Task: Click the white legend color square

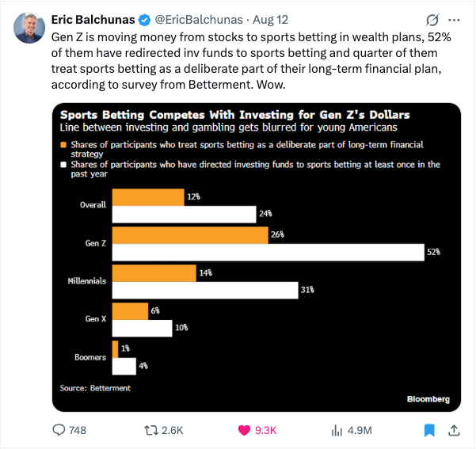Action: 63,165
